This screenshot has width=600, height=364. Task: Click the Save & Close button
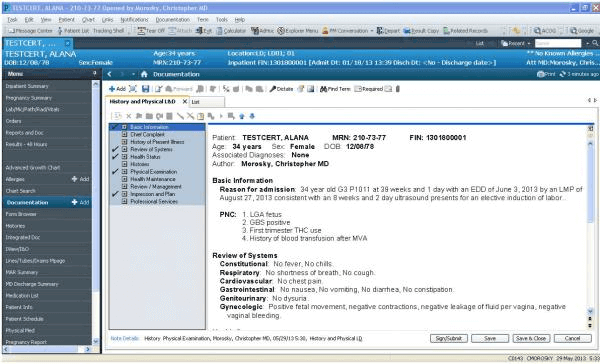pos(531,338)
